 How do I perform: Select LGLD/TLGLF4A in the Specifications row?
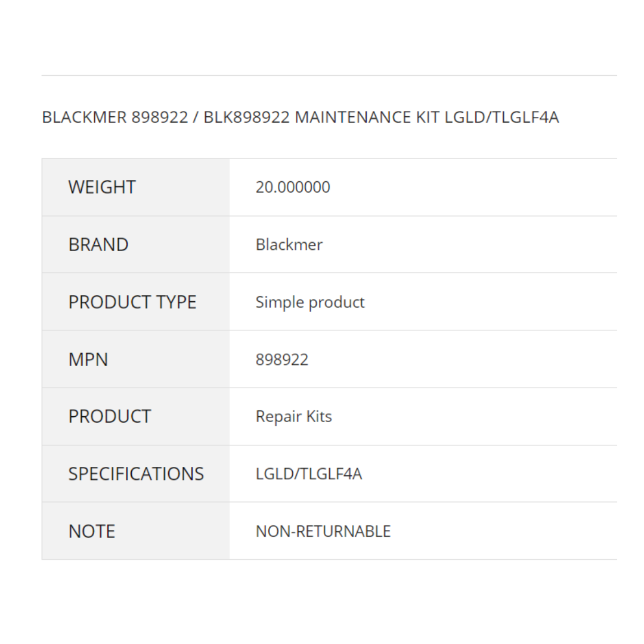(309, 474)
